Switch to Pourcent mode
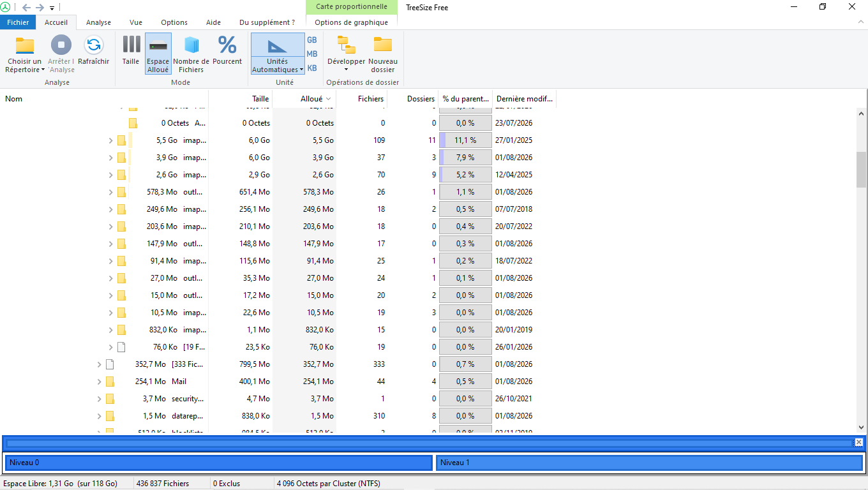Screen dimensions: 868x490 click(227, 50)
